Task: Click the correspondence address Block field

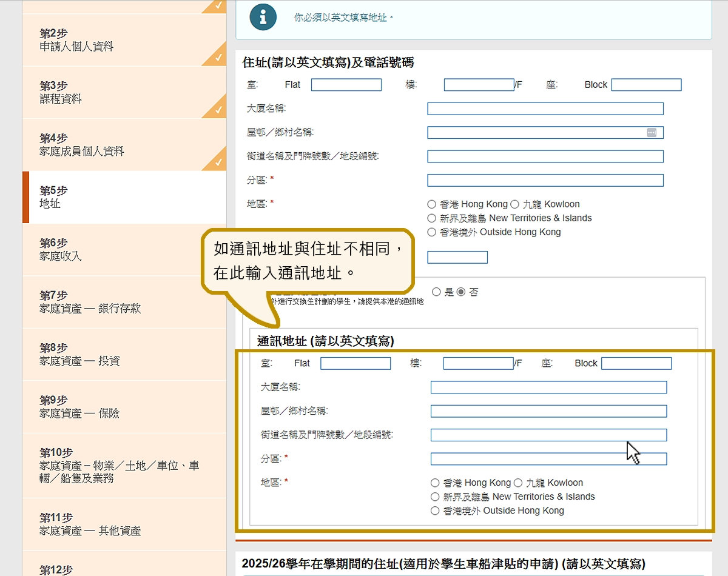Action: (636, 363)
